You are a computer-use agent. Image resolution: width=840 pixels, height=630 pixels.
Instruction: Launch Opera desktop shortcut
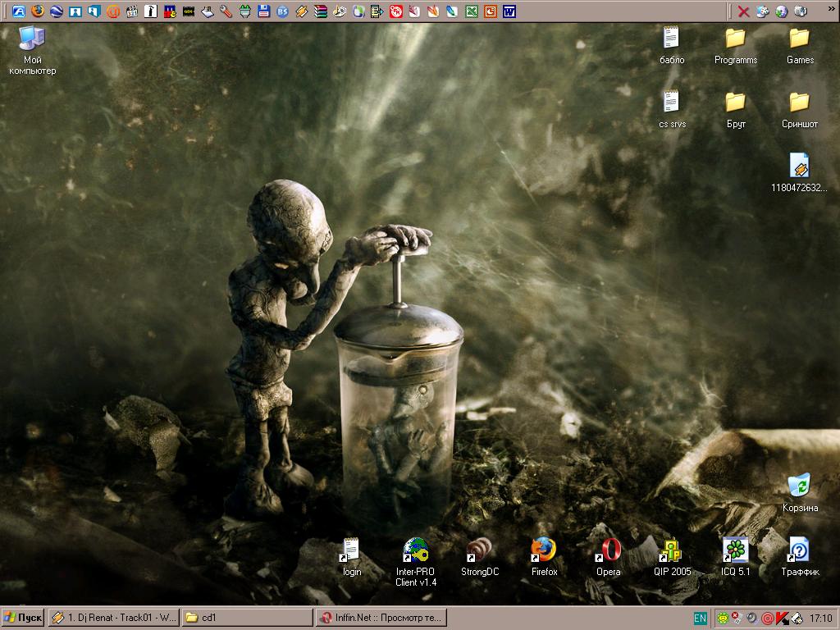point(608,557)
